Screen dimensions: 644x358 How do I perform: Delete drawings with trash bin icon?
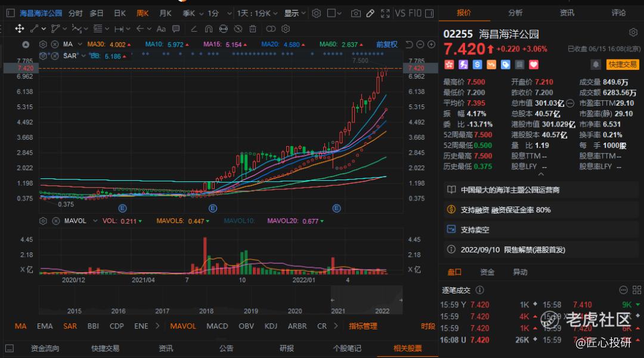[x=253, y=29]
